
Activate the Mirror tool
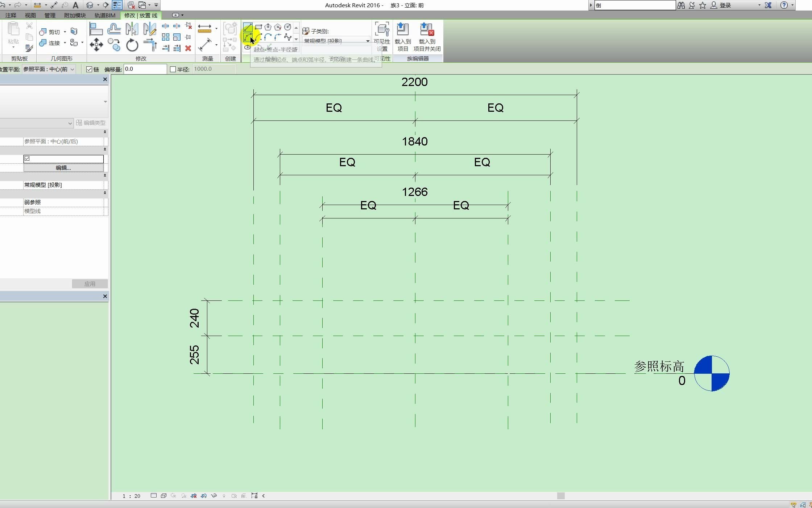pyautogui.click(x=132, y=28)
